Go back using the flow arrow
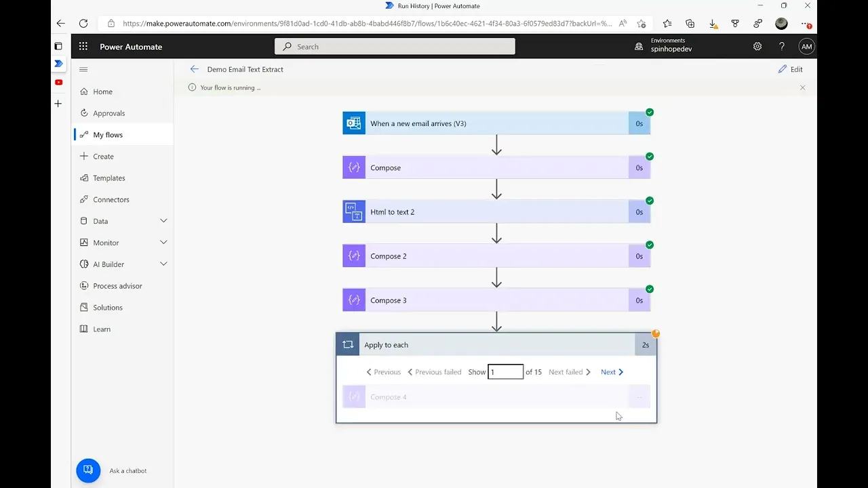This screenshot has width=868, height=488. pyautogui.click(x=195, y=69)
